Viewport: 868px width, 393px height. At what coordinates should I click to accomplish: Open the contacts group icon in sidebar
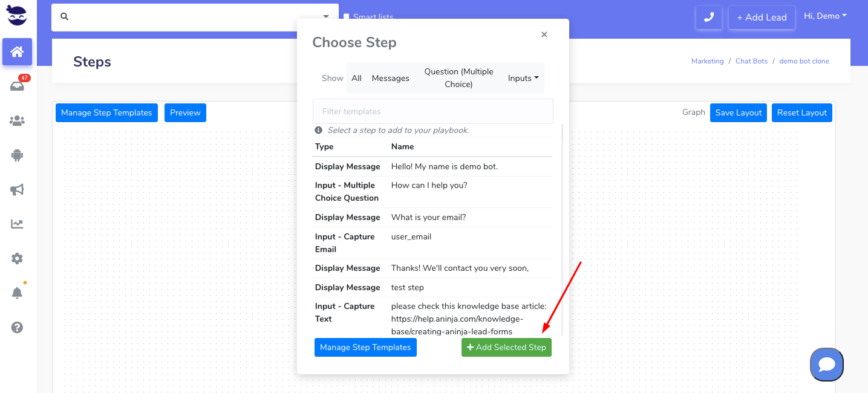pos(17,121)
